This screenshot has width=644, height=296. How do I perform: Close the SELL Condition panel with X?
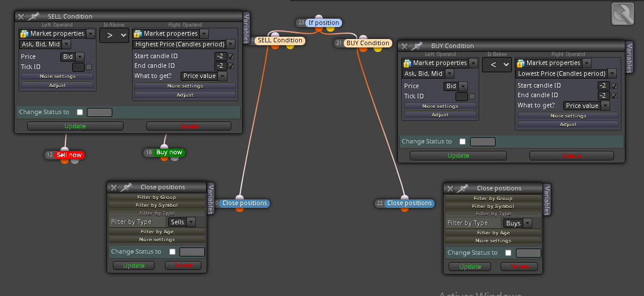[21, 16]
